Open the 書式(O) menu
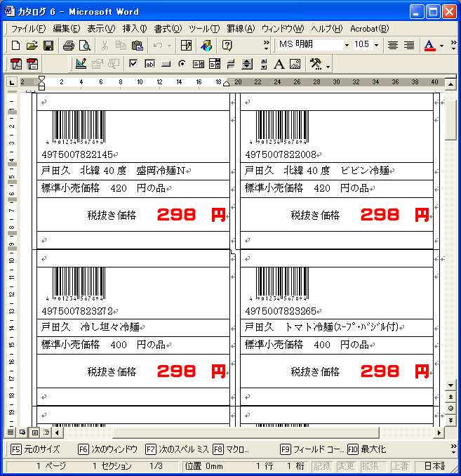This screenshot has height=476, width=461. [x=168, y=29]
